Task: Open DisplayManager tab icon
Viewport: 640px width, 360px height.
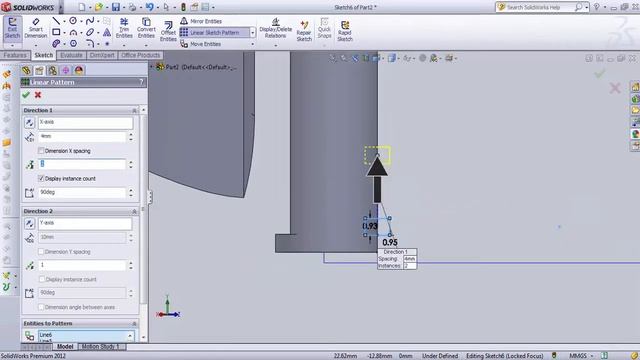Action: [79, 70]
